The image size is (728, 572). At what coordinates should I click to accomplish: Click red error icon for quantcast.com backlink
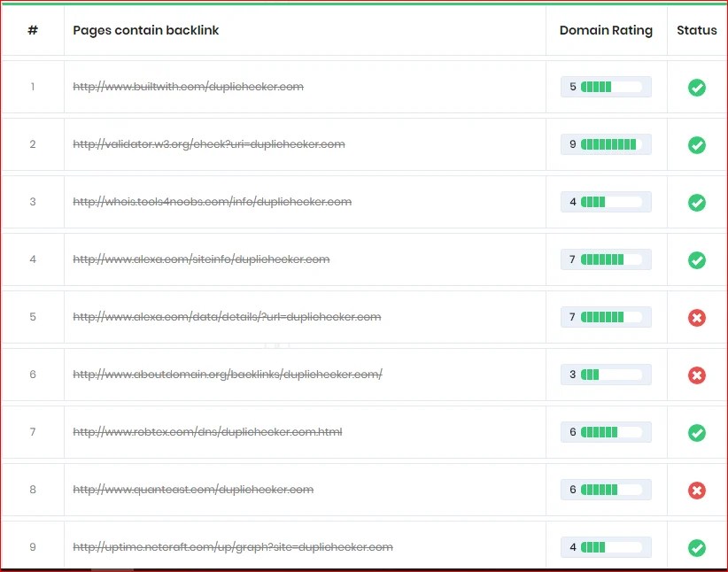coord(697,490)
